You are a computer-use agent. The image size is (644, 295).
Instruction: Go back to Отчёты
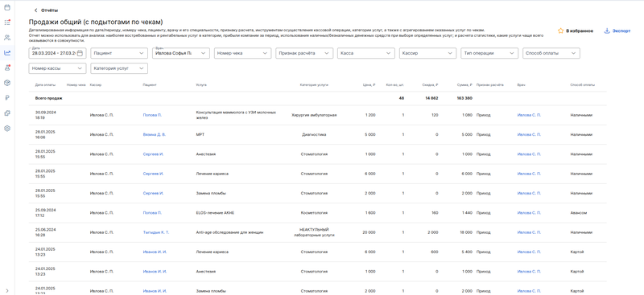[46, 10]
